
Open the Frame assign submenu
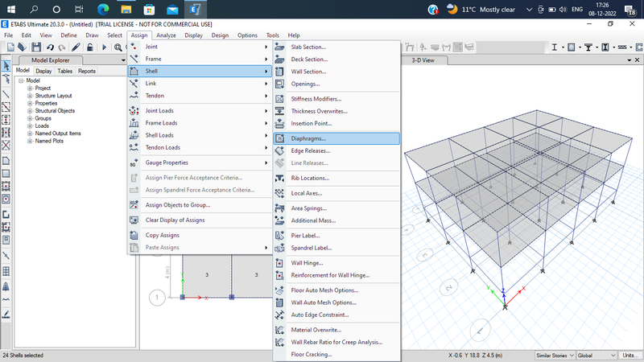pyautogui.click(x=200, y=59)
